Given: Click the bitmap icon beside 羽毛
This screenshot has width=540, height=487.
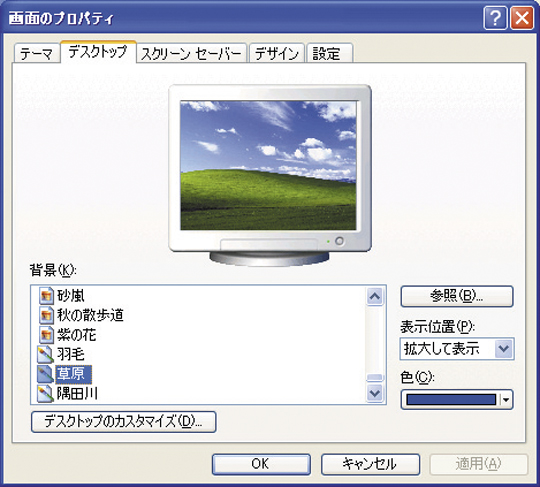Looking at the screenshot, I should (x=45, y=354).
